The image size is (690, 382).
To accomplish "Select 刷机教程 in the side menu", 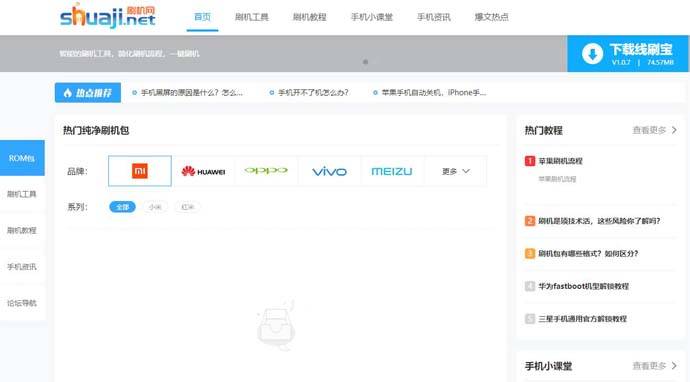I will pyautogui.click(x=22, y=230).
